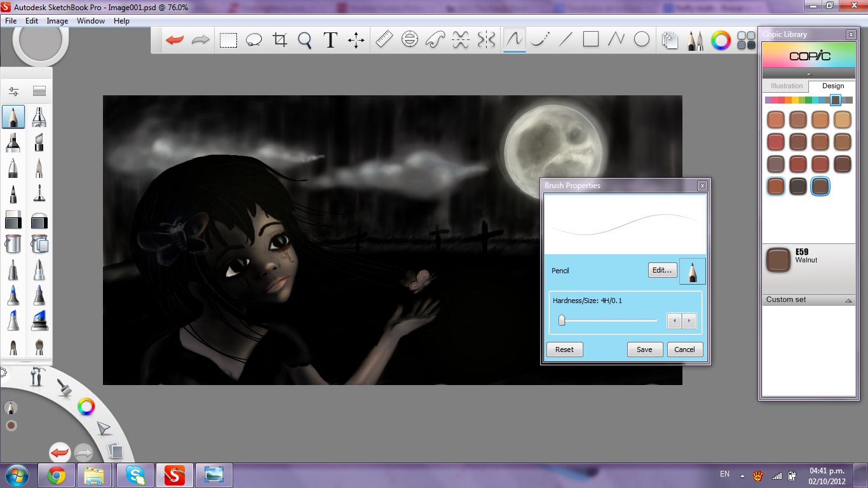The width and height of the screenshot is (868, 488).
Task: Click the Reset button
Action: click(564, 349)
